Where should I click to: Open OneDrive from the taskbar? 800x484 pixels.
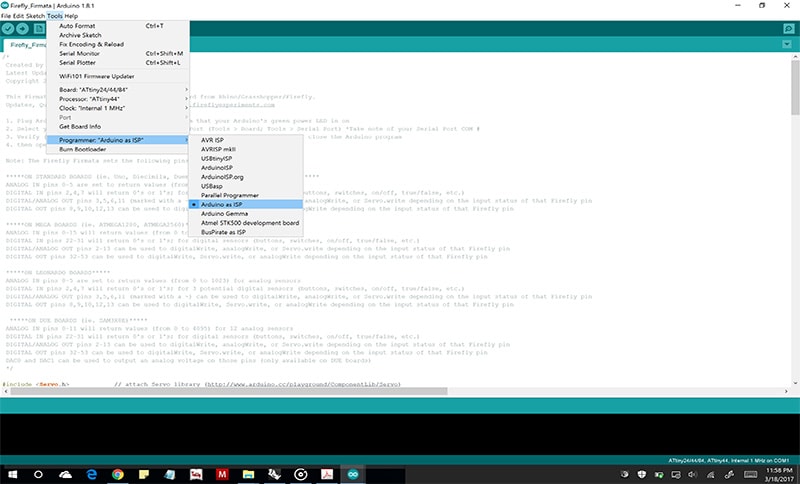(x=65, y=474)
